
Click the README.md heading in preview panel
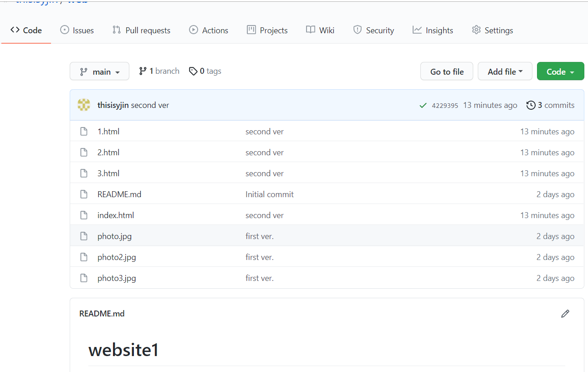tap(102, 314)
